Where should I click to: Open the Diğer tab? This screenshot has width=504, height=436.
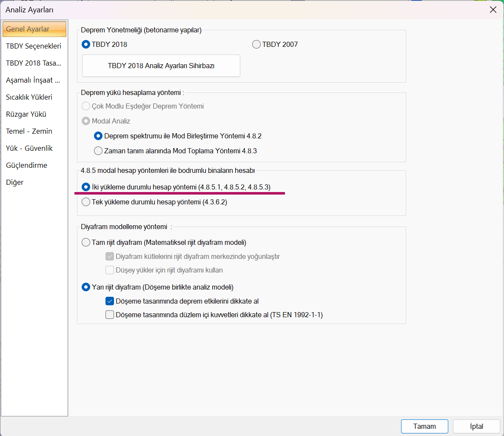[34, 182]
